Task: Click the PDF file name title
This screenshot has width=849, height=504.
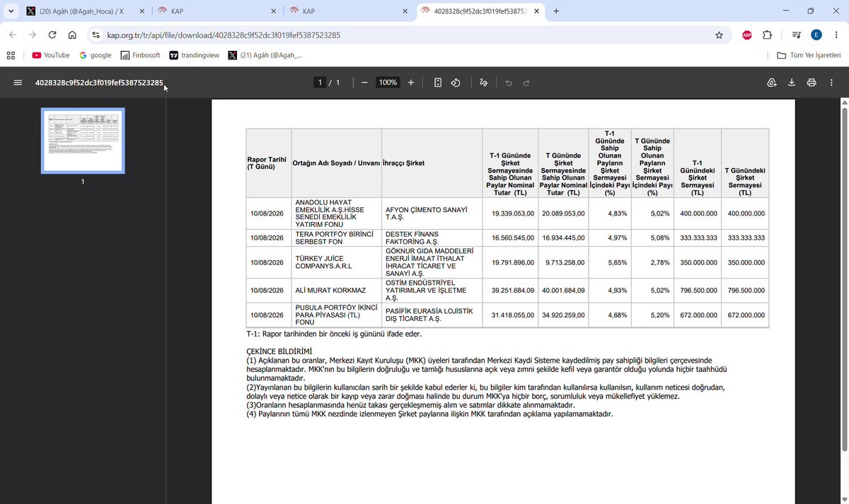Action: click(x=99, y=83)
